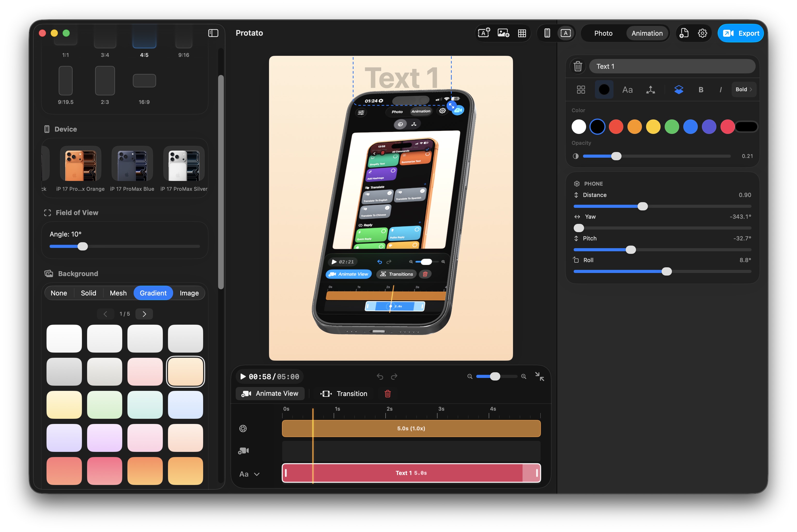This screenshot has height=532, width=797.
Task: Collapse timeline with shrink arrows icon
Action: 539,376
